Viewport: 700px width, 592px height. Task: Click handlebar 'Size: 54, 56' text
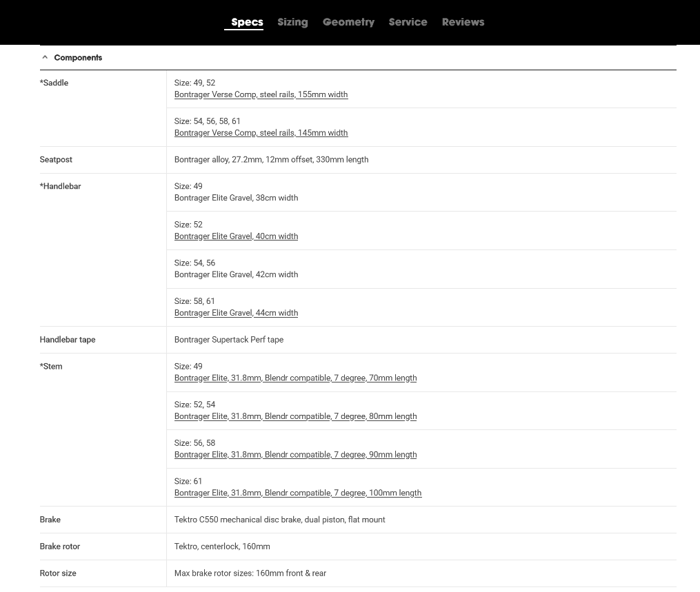194,263
